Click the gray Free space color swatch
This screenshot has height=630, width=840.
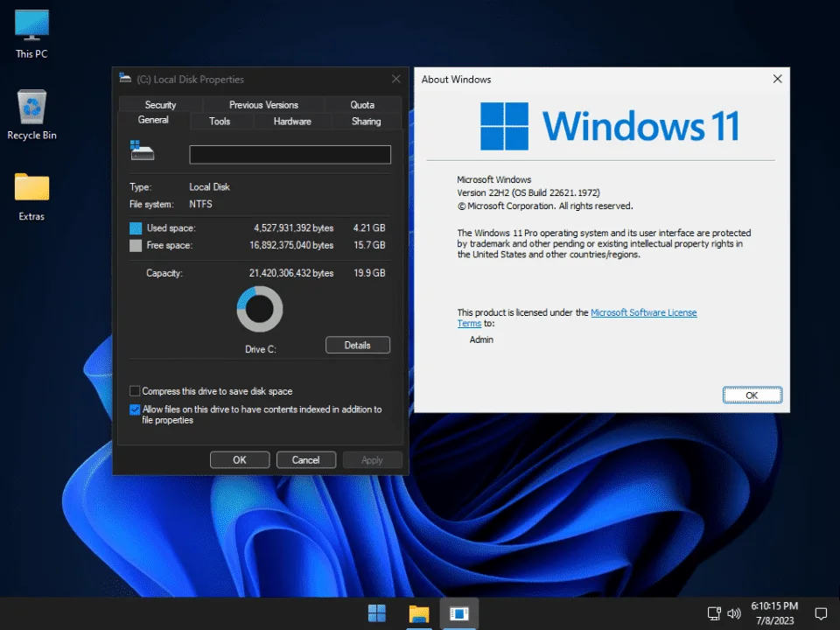point(136,245)
